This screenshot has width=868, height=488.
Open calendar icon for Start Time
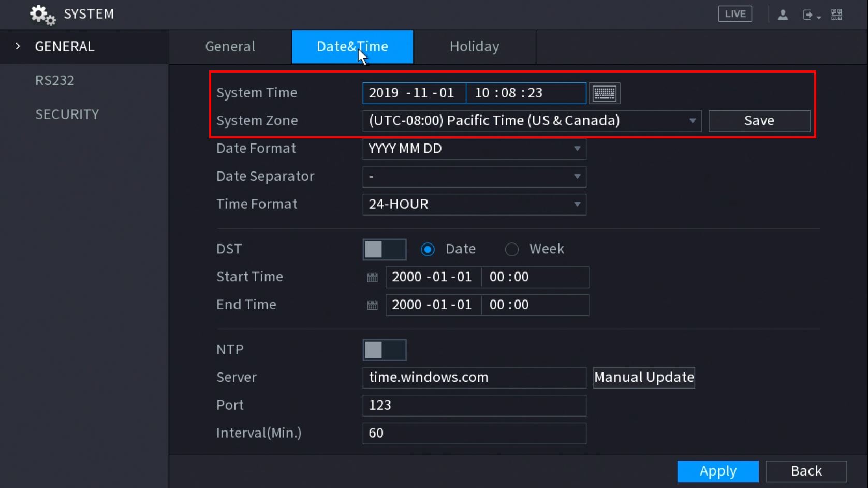[372, 277]
